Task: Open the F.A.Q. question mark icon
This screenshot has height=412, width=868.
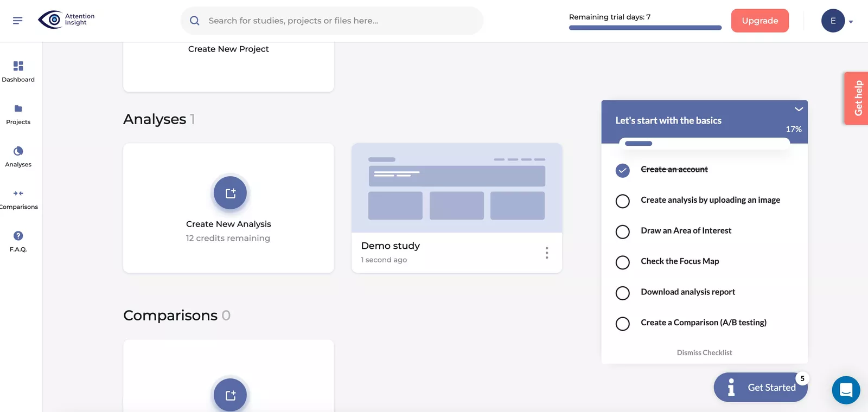Action: 18,236
